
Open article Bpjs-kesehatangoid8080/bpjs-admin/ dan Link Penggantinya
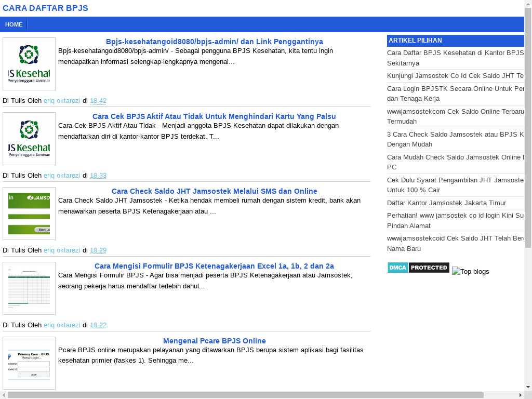[x=214, y=42]
